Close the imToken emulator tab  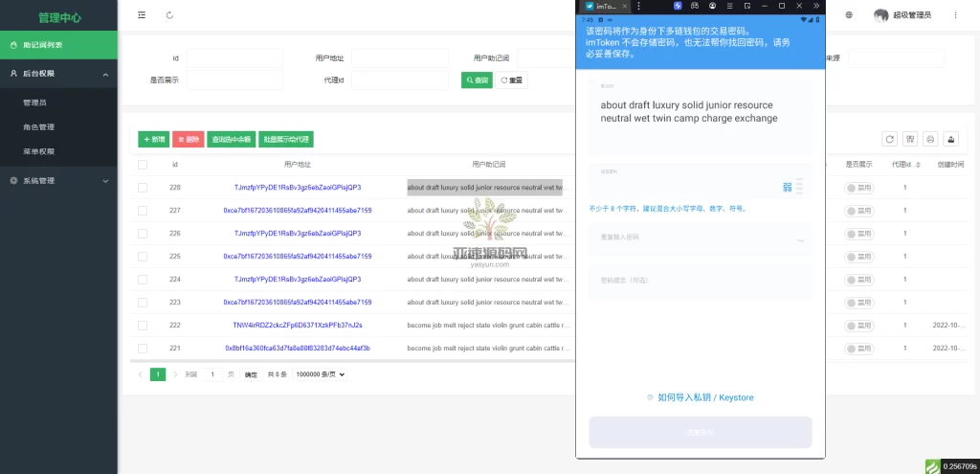(x=622, y=6)
